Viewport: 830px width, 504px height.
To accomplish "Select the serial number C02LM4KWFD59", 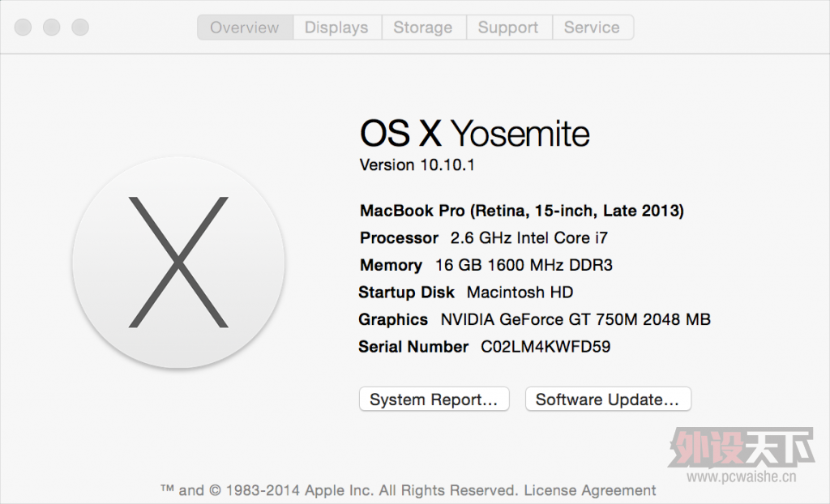I will [x=545, y=347].
